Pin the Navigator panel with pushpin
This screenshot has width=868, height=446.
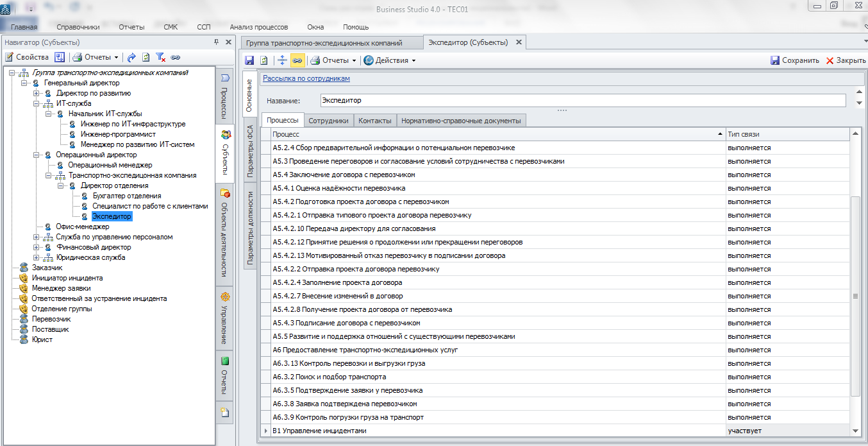click(216, 42)
